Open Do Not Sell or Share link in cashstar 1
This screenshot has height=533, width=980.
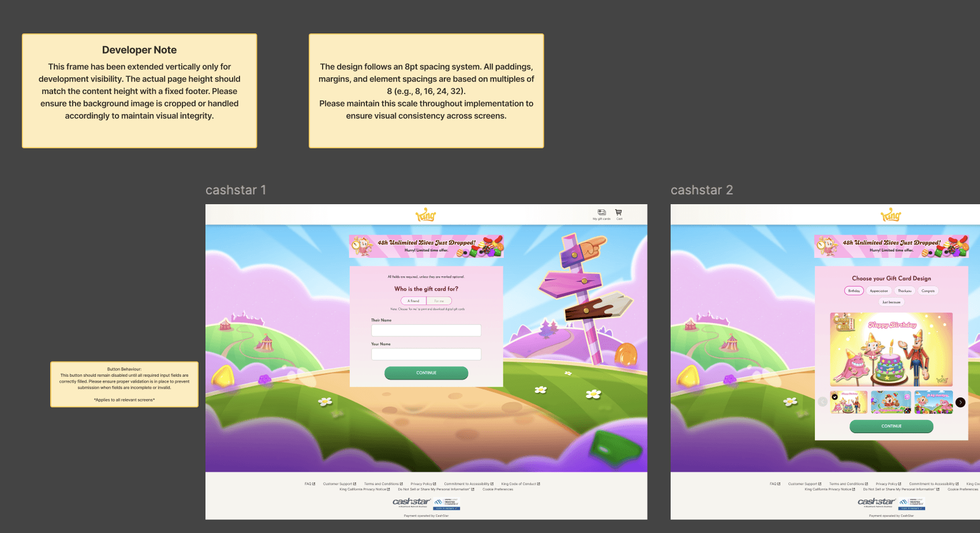coord(436,489)
